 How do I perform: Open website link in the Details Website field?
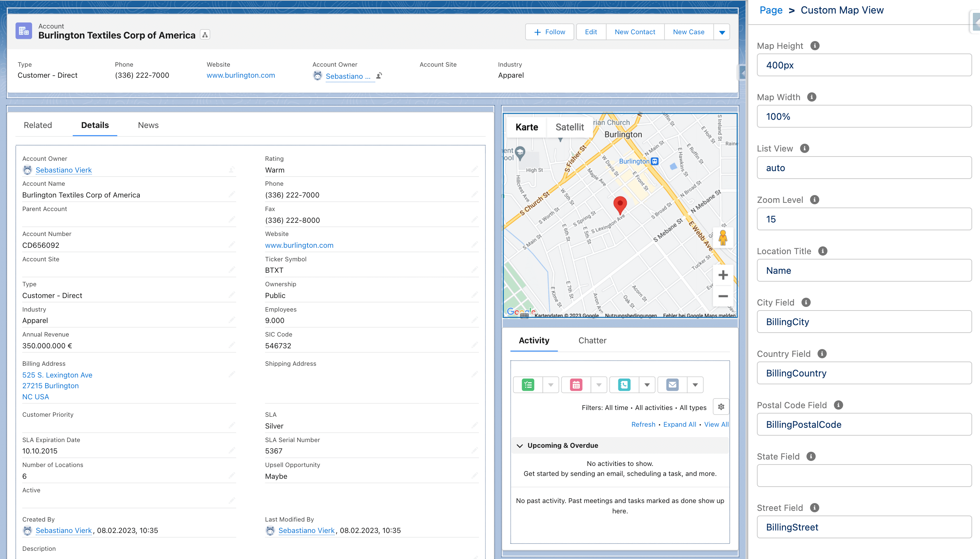tap(299, 245)
